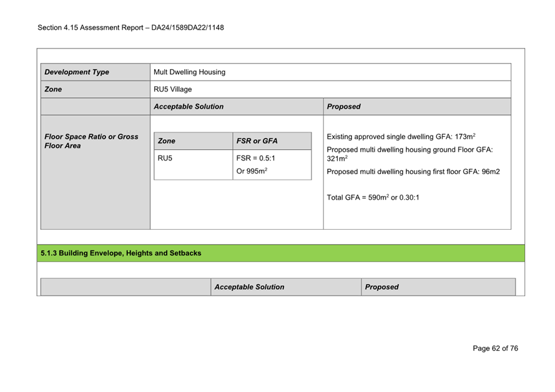Select the Floor Space Ratio or Gross Floor Area cell
This screenshot has height=392, width=555.
pyautogui.click(x=91, y=141)
